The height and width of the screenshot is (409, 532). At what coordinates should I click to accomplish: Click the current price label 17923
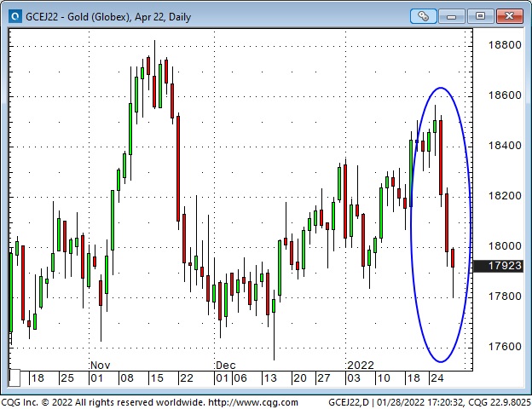[x=498, y=266]
